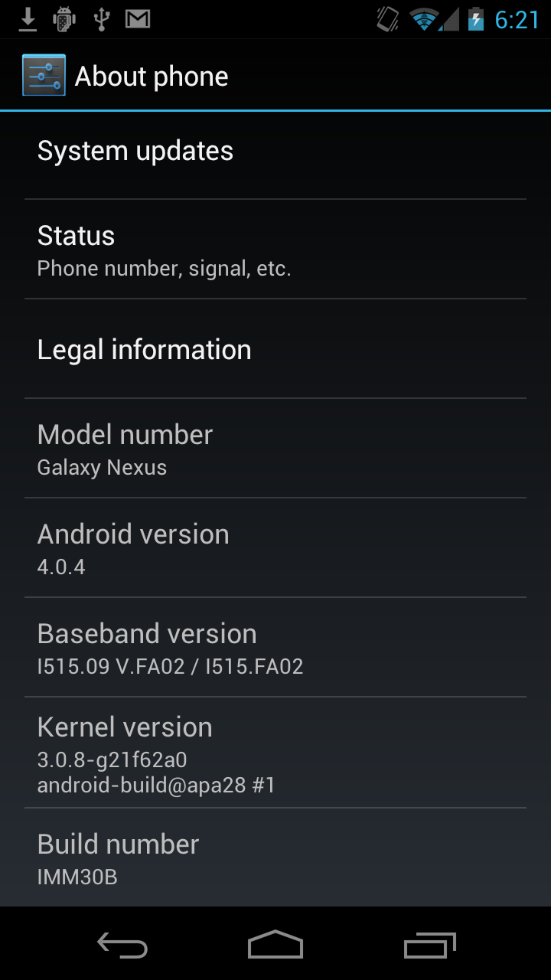551x980 pixels.
Task: Tap the Android version 4.0.4 entry
Action: [275, 548]
